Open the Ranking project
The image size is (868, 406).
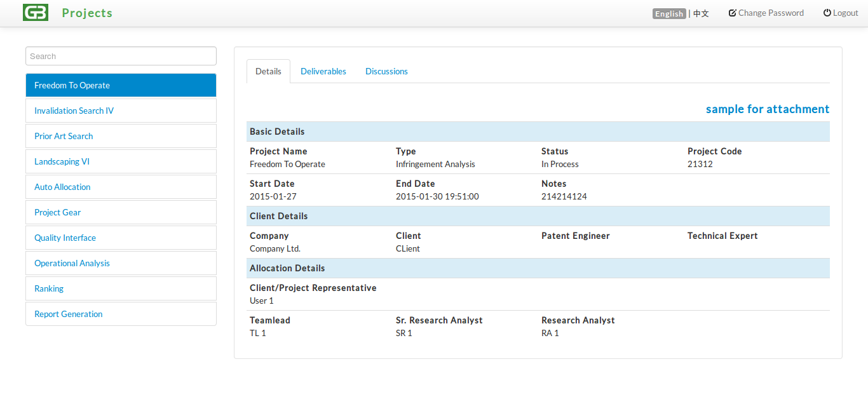[121, 288]
